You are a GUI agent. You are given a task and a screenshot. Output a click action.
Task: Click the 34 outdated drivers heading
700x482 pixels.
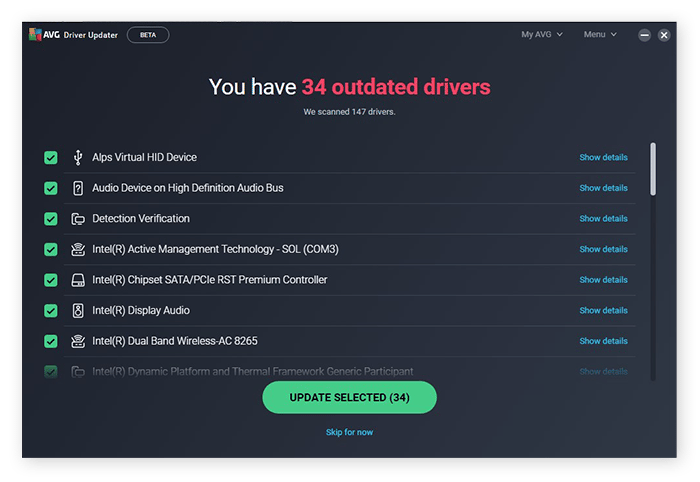click(396, 87)
